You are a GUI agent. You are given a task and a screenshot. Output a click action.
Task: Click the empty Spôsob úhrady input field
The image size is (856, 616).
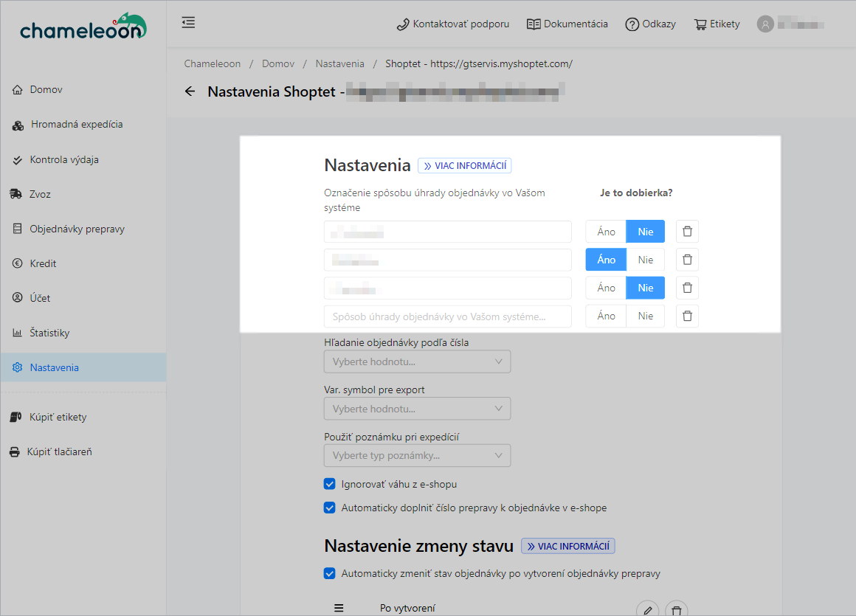point(447,316)
